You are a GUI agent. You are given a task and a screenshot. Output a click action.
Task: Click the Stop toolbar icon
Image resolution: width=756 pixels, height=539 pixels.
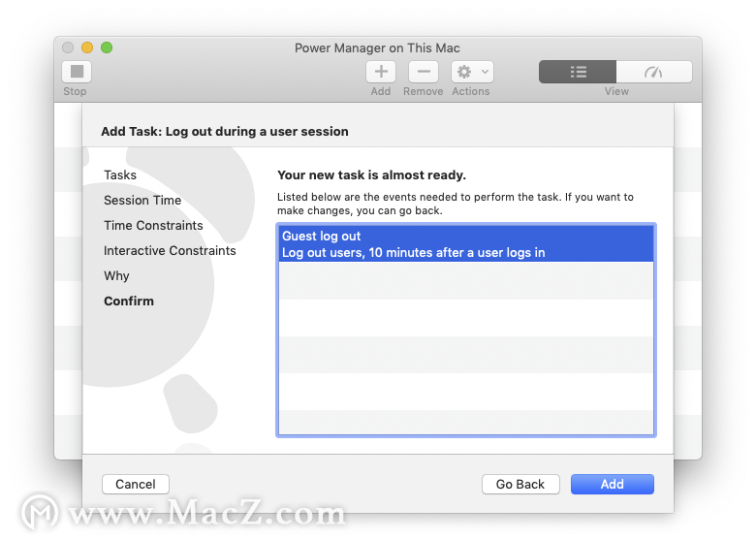[77, 72]
